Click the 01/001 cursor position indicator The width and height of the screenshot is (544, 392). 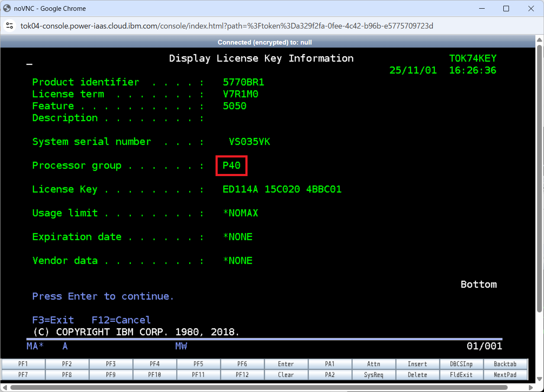(485, 346)
